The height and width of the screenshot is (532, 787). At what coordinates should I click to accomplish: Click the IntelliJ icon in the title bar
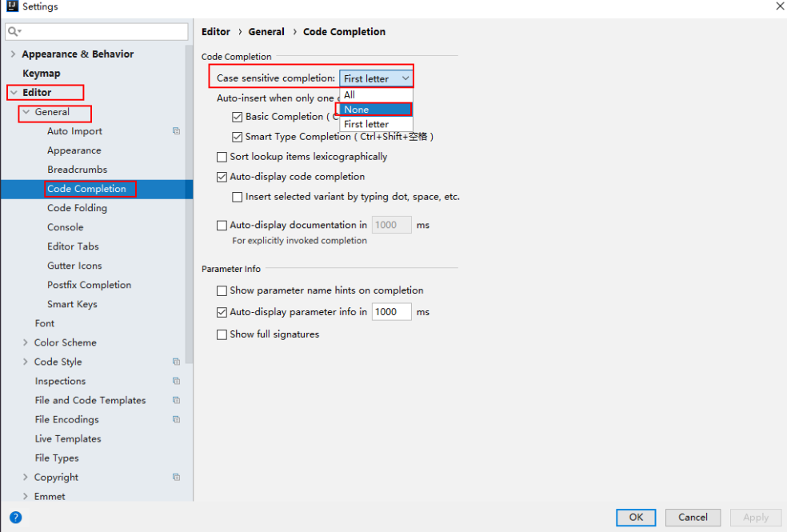click(12, 6)
